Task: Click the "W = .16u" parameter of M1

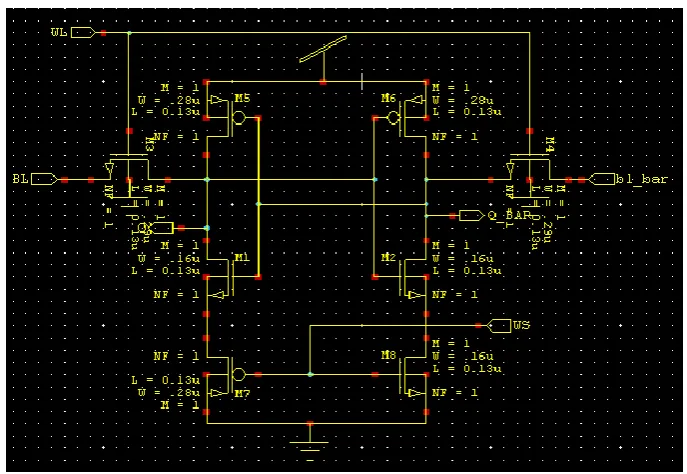Action: pyautogui.click(x=169, y=258)
